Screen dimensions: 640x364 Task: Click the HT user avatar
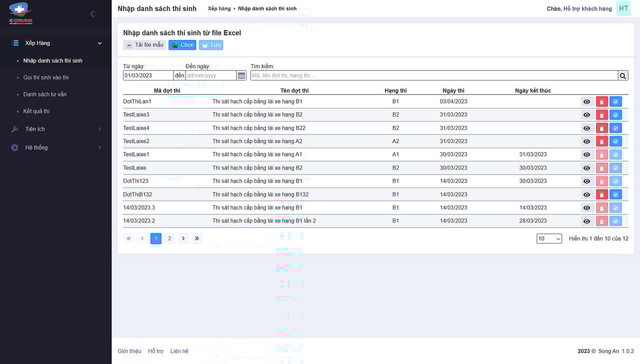click(623, 8)
